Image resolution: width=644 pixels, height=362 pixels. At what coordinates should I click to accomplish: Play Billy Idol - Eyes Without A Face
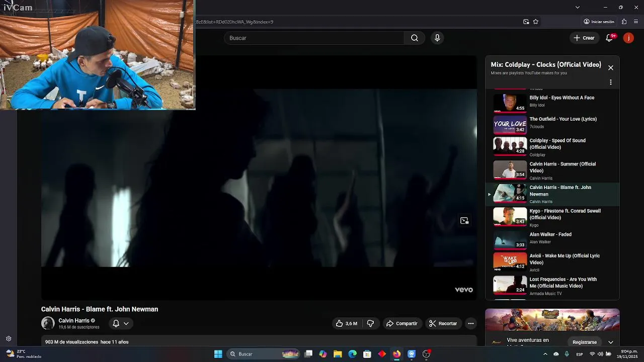tap(552, 103)
